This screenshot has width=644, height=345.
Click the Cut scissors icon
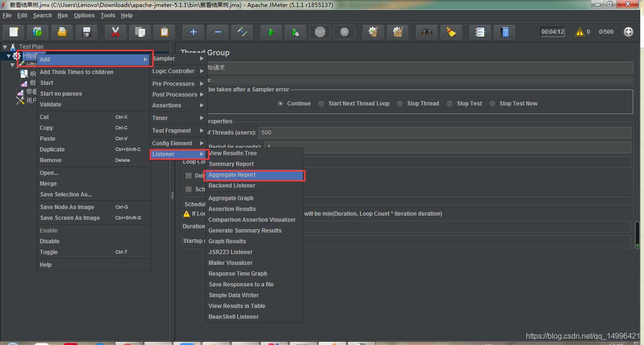pyautogui.click(x=115, y=32)
